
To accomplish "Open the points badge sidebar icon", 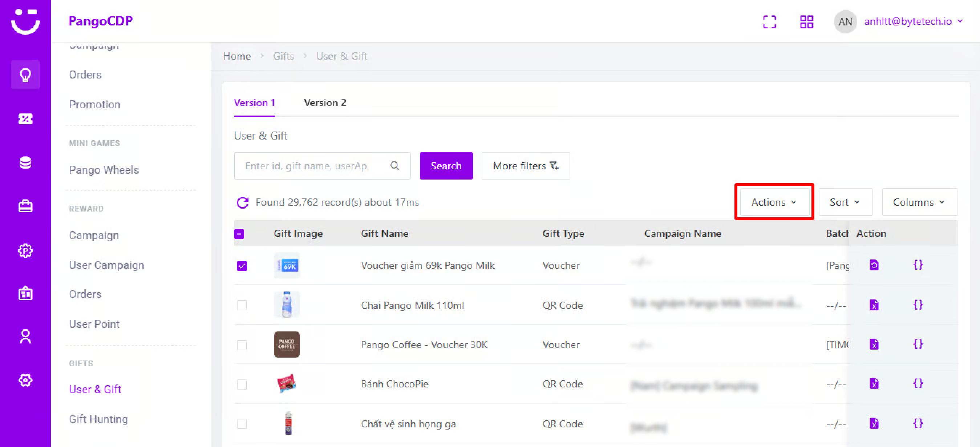I will [x=25, y=250].
